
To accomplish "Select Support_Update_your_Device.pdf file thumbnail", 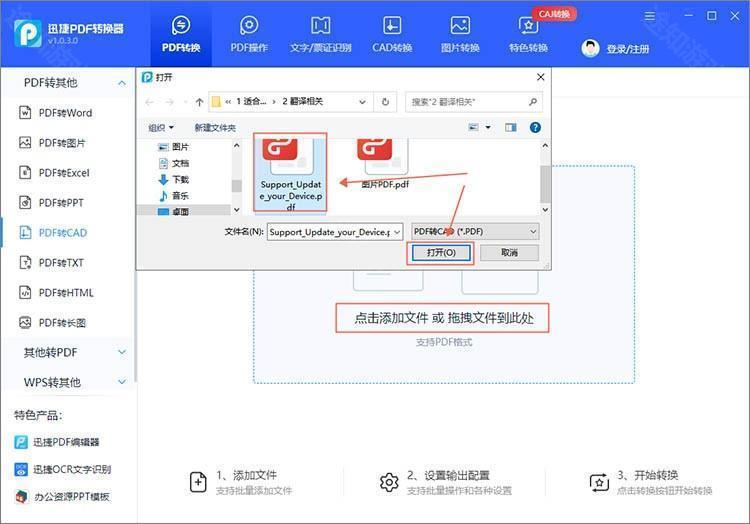I will 290,172.
